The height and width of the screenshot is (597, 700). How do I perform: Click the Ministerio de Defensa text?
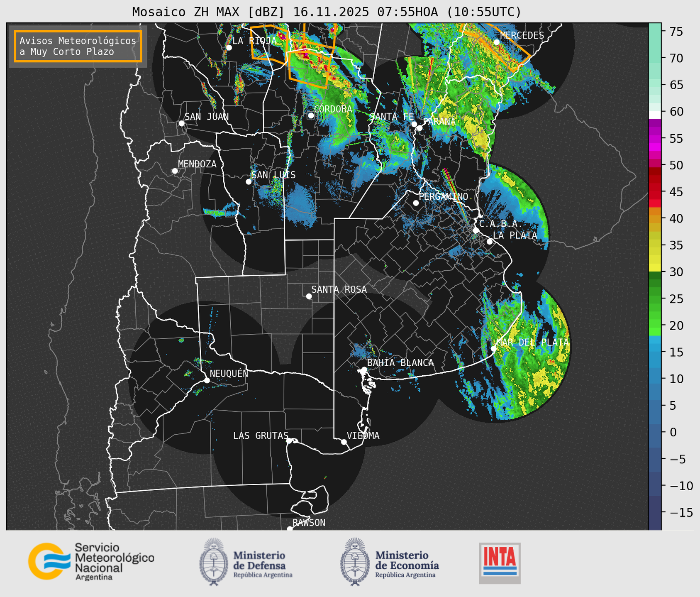click(260, 560)
